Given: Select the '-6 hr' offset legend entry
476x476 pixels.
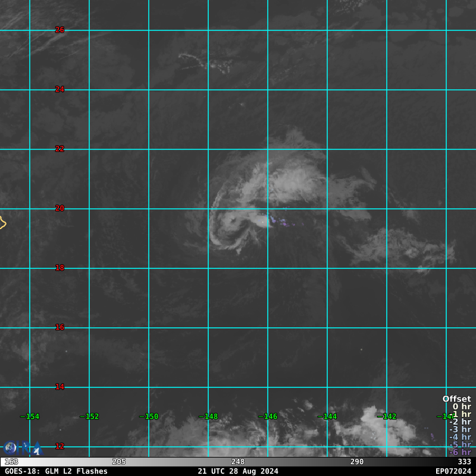Looking at the screenshot, I should pyautogui.click(x=460, y=452).
